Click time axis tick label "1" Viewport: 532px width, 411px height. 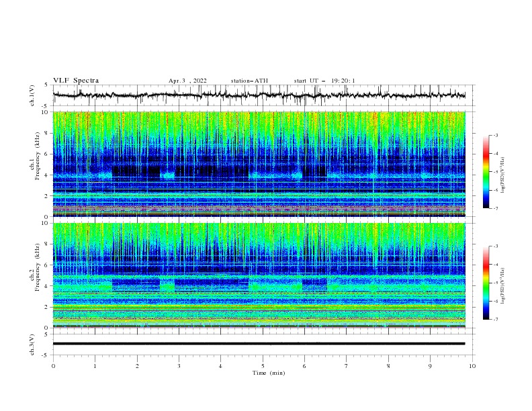(95, 366)
